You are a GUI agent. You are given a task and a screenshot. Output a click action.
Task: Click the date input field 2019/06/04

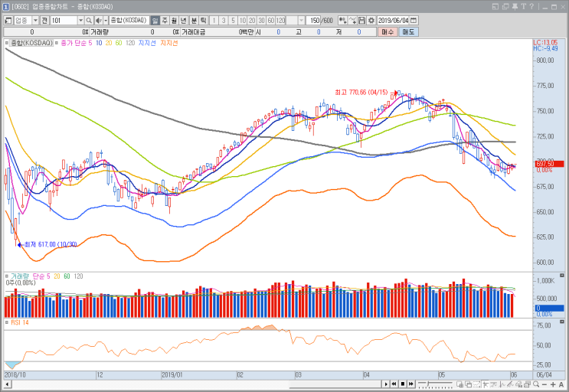[x=393, y=21]
